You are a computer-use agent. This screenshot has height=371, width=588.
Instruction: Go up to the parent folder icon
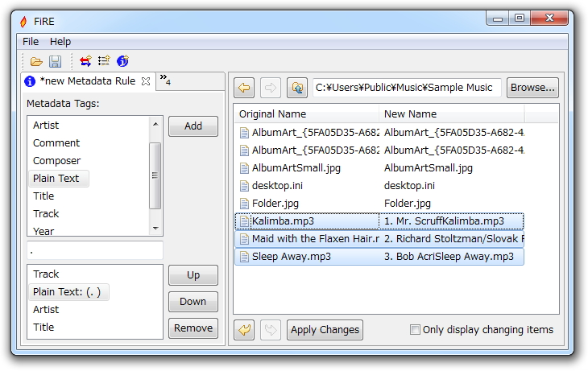297,88
